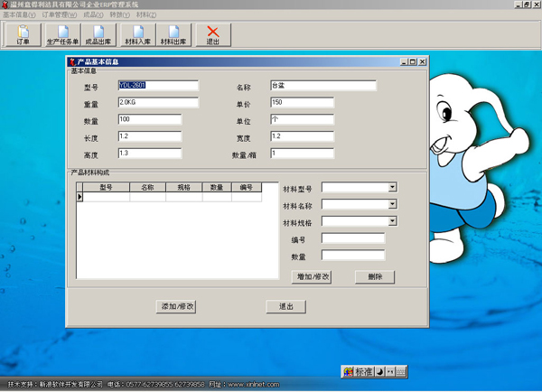The height and width of the screenshot is (392, 542).
Task: Click the 删除 button
Action: coord(375,277)
